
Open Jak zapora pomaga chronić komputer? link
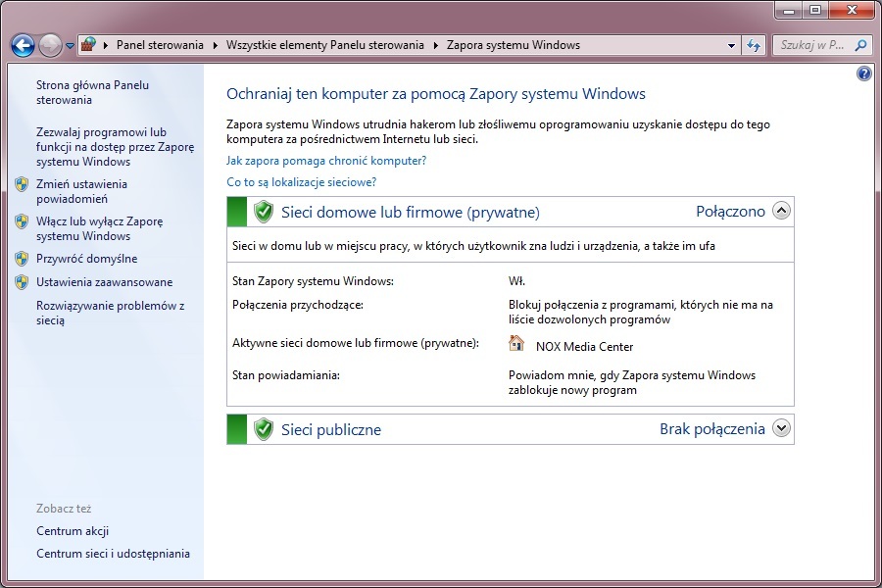pyautogui.click(x=326, y=161)
